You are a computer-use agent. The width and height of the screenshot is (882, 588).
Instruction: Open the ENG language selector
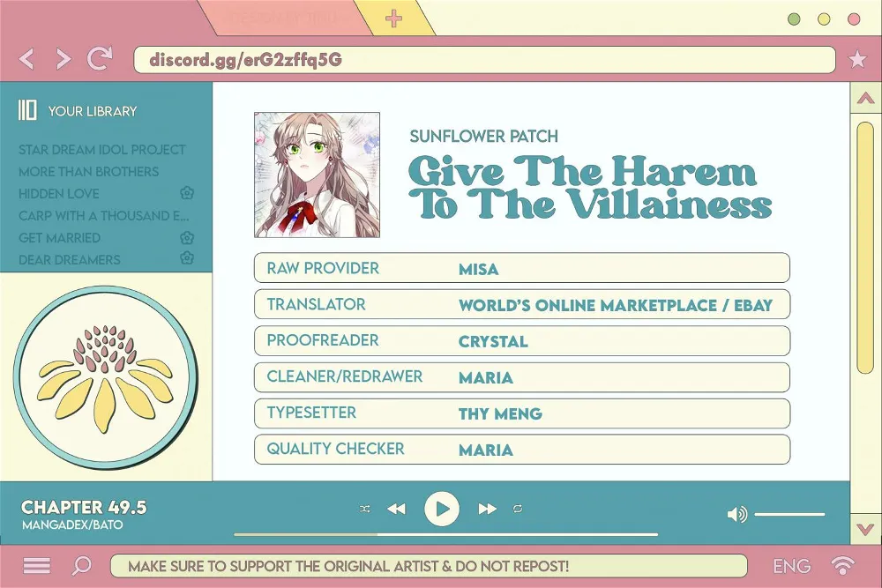tap(792, 566)
